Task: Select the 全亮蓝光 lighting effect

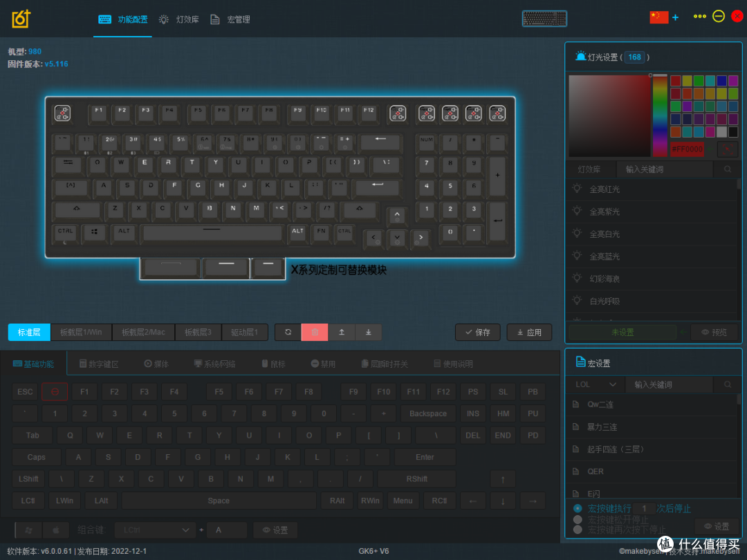Action: pyautogui.click(x=652, y=256)
